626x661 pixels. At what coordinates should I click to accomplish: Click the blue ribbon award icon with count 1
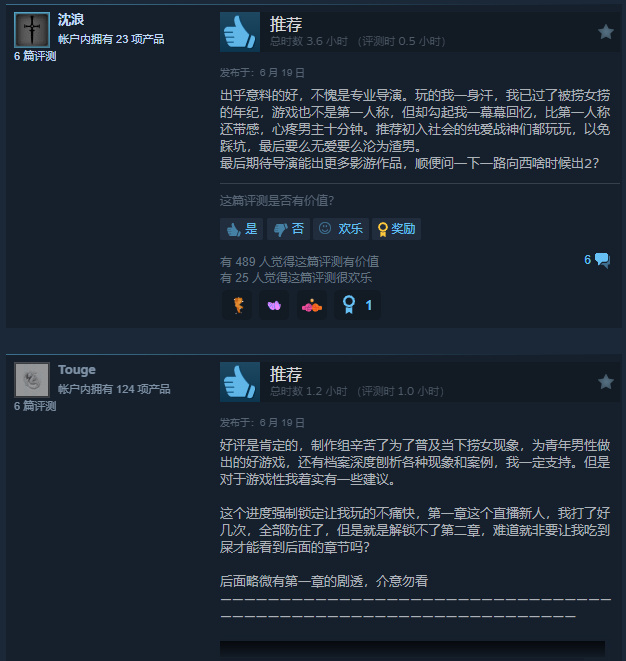click(x=357, y=305)
